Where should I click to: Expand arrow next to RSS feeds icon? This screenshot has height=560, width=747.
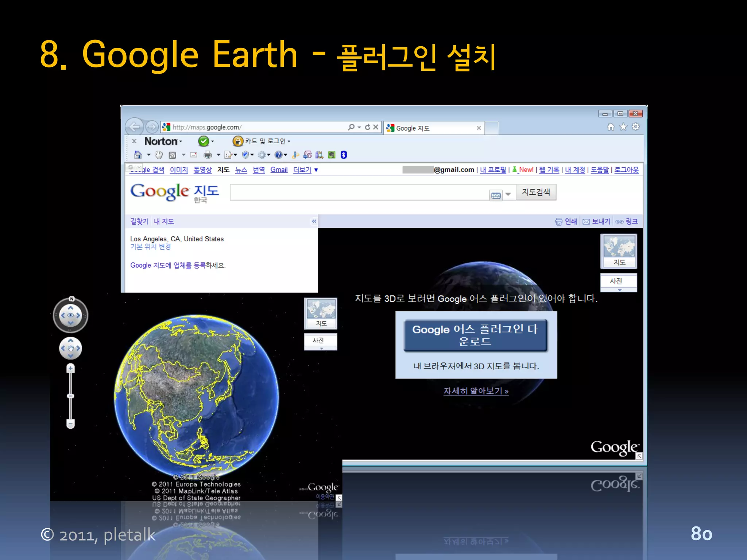point(184,155)
